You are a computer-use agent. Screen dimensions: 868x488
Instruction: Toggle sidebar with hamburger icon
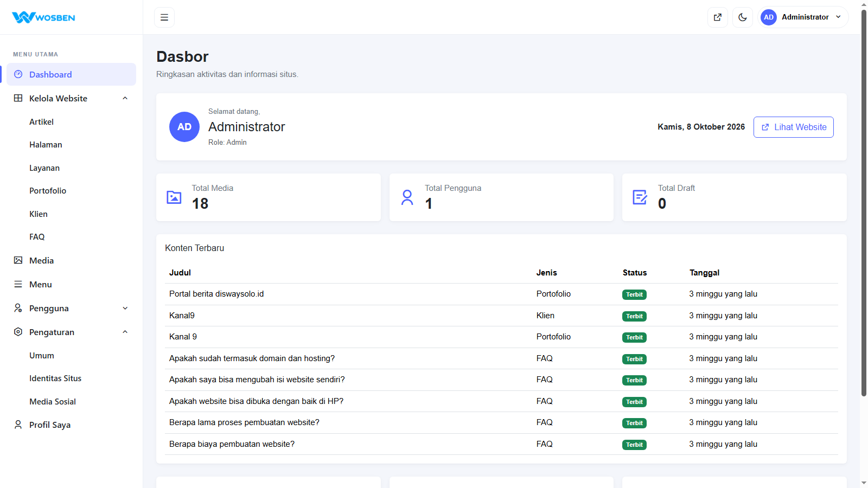(x=164, y=17)
